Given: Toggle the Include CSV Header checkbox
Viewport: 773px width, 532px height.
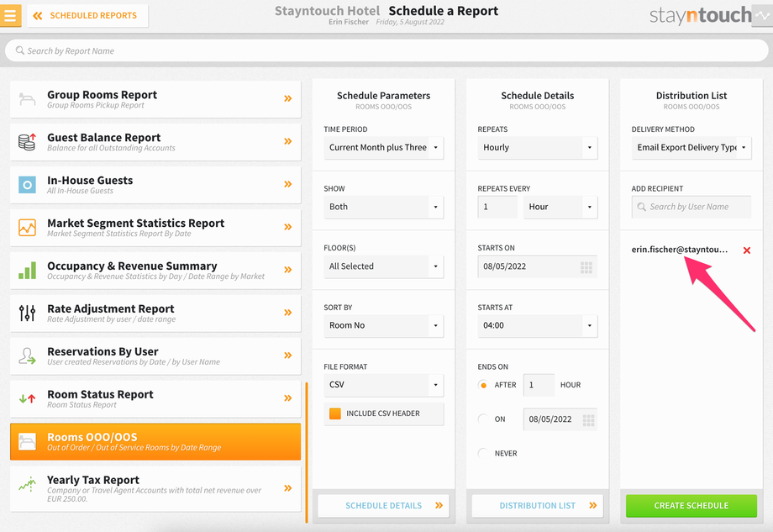Looking at the screenshot, I should (x=335, y=413).
